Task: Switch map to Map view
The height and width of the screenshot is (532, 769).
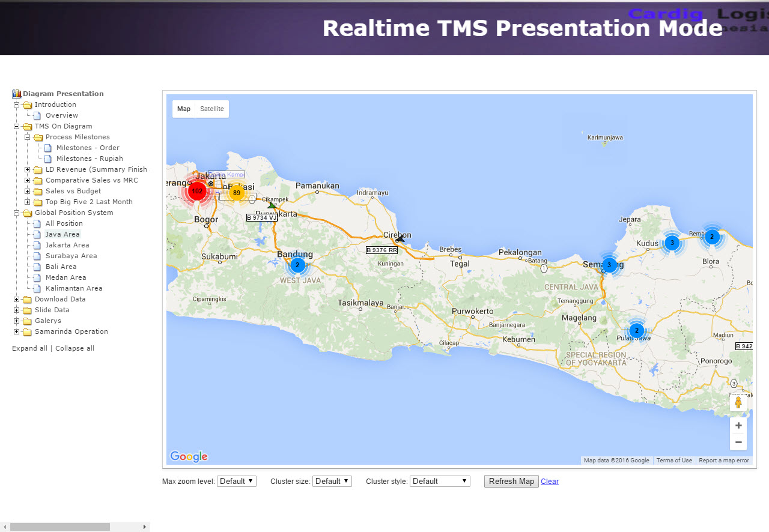Action: pyautogui.click(x=184, y=109)
